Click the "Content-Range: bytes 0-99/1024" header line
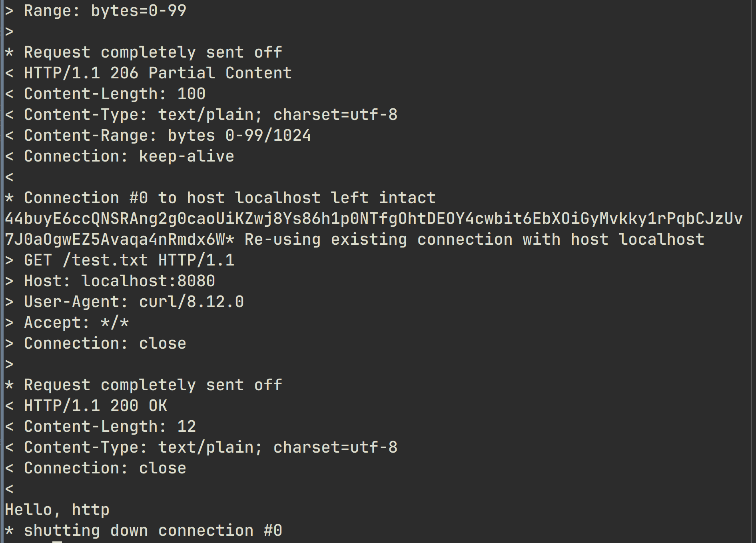This screenshot has width=756, height=543. (x=167, y=136)
